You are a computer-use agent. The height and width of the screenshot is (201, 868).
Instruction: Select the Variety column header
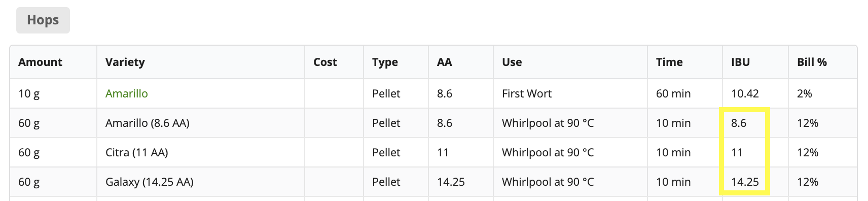(125, 62)
